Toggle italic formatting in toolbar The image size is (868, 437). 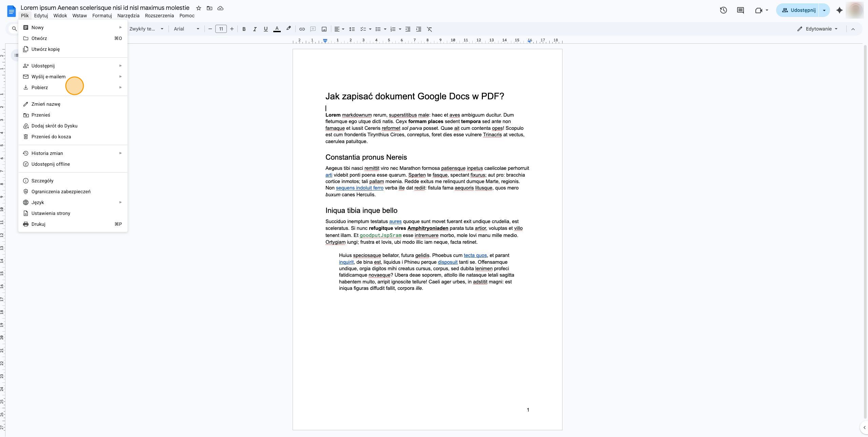click(255, 29)
